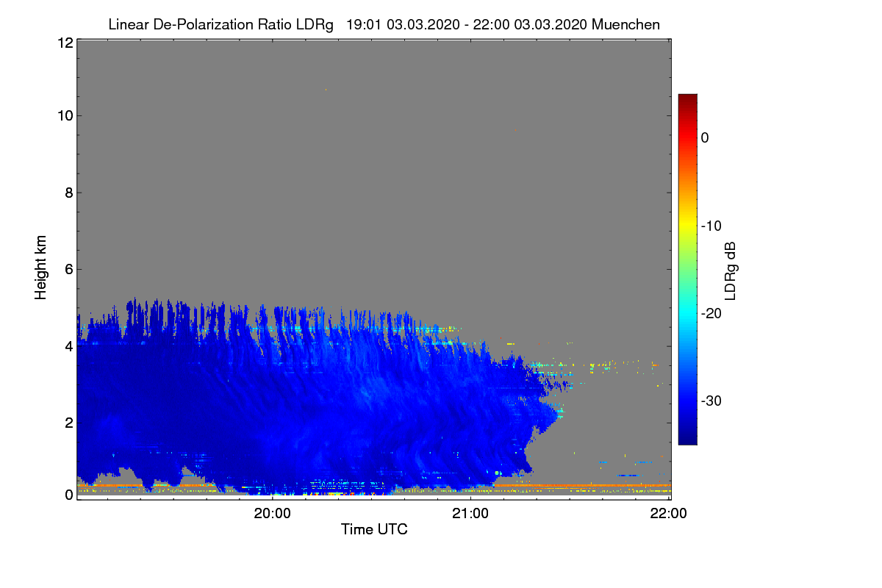The width and height of the screenshot is (882, 588).
Task: Click the end time '22:00 03.03.2020' in title
Action: click(x=529, y=25)
